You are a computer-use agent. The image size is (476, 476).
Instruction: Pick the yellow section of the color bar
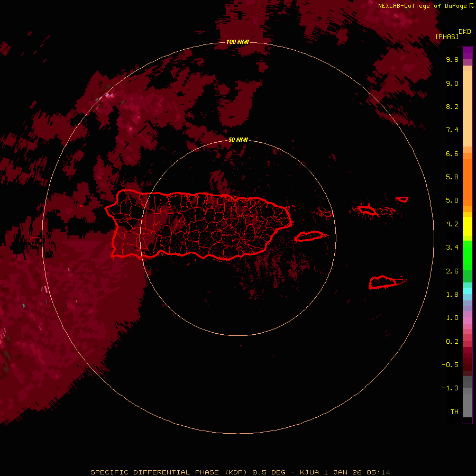pos(467,226)
